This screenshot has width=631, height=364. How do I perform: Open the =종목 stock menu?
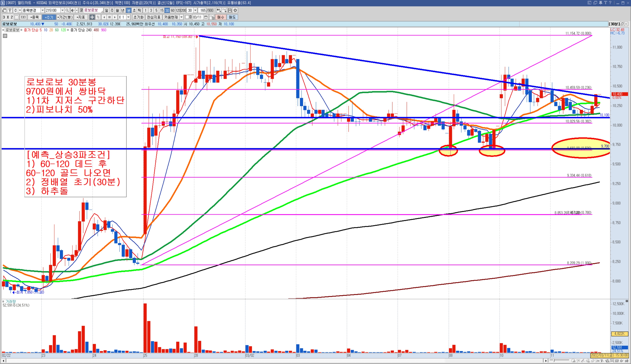tap(35, 17)
